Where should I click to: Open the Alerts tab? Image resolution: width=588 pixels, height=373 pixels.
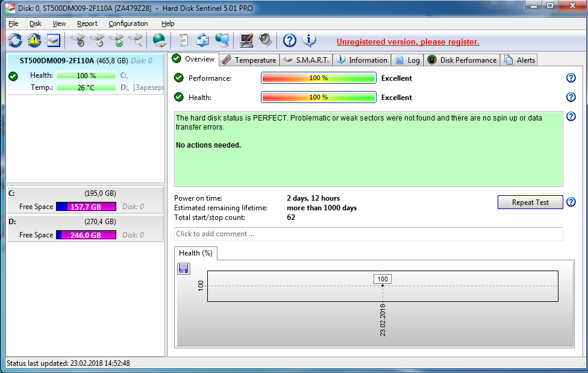[519, 60]
